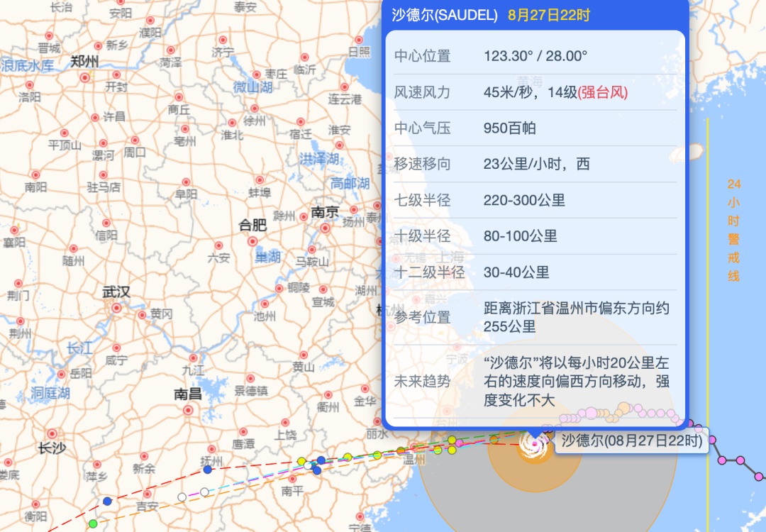Screen dimensions: 766x532
Task: Click the 80-100公里 ten-level radius value
Action: point(521,236)
